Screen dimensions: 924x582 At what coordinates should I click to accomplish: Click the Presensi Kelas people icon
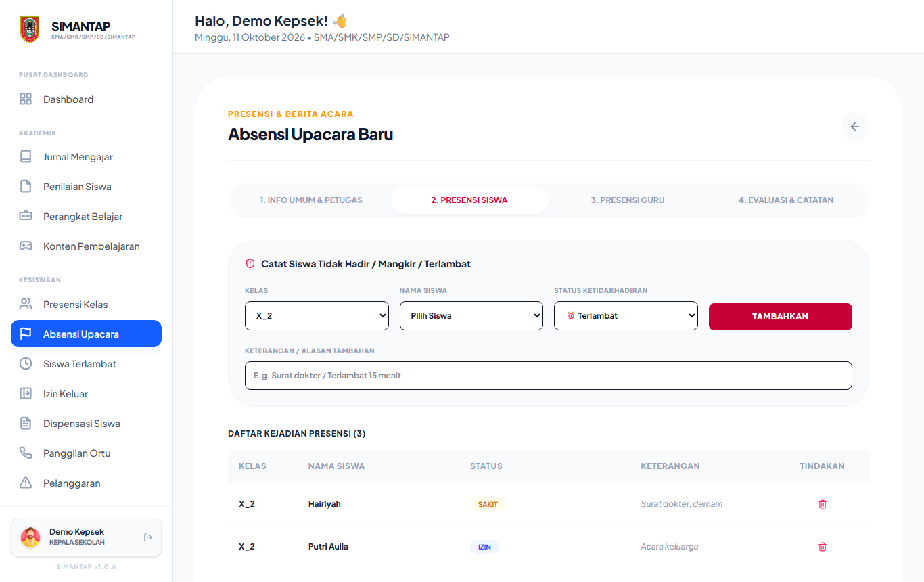click(26, 305)
